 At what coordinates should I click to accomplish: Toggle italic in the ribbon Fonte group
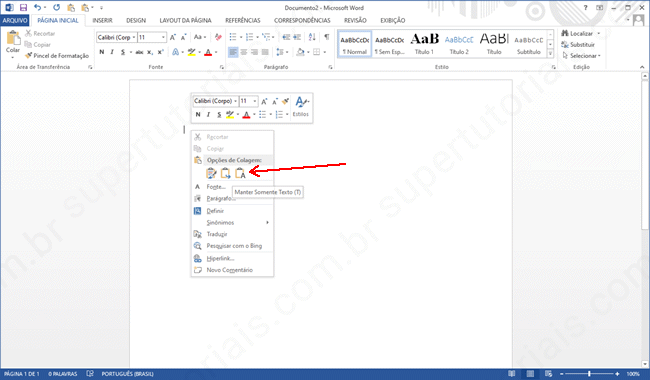pos(112,52)
